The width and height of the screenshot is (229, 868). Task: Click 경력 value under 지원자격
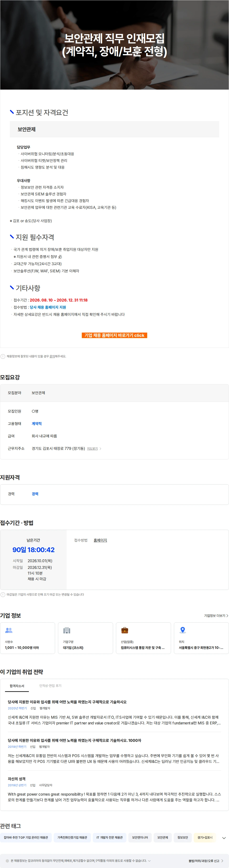(x=35, y=494)
